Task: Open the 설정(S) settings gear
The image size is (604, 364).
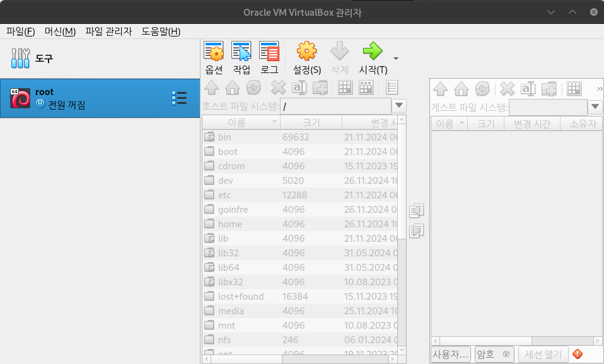Action: (307, 58)
